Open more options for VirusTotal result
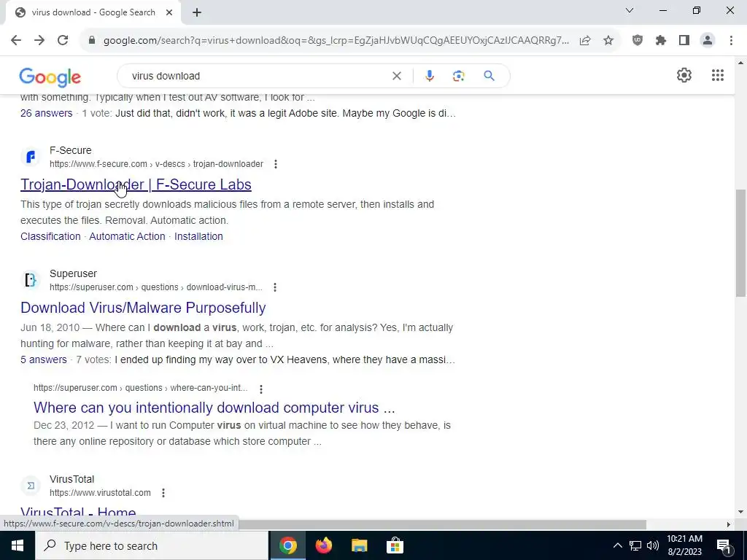Image resolution: width=747 pixels, height=560 pixels. [x=163, y=493]
